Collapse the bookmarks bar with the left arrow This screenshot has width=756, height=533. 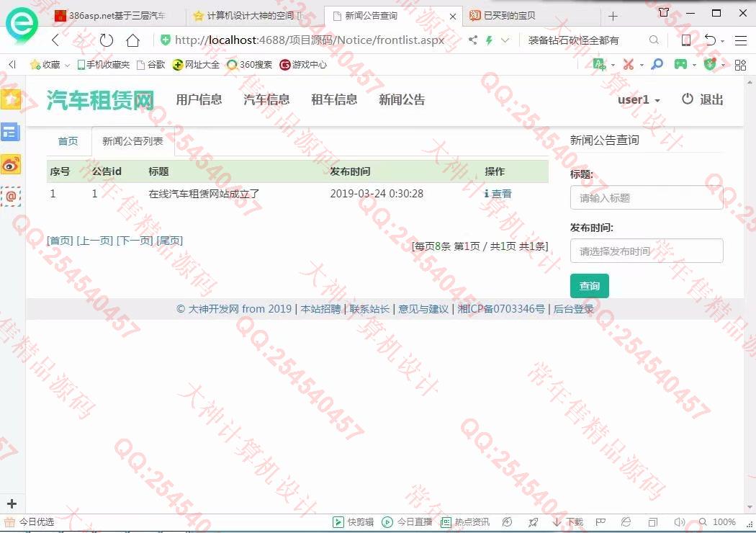[x=12, y=64]
